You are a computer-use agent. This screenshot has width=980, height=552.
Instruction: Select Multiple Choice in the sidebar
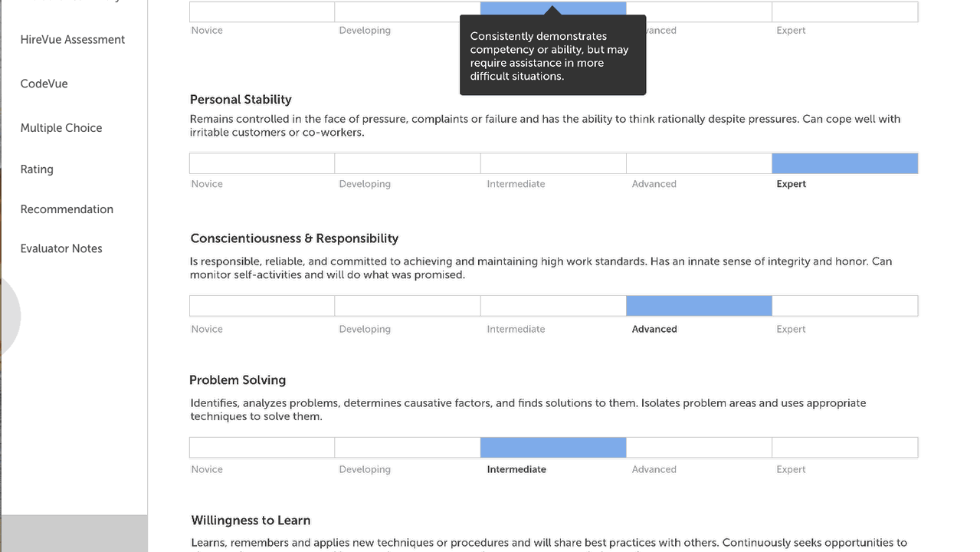[61, 128]
